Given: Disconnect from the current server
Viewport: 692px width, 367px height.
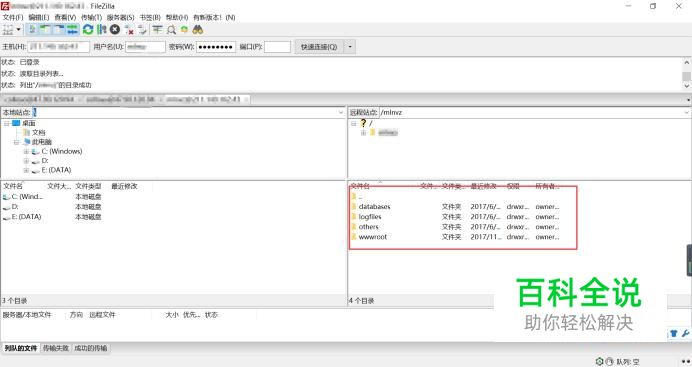Looking at the screenshot, I should (x=129, y=30).
